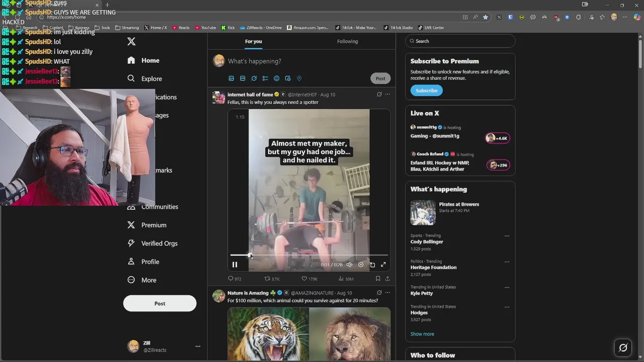Open the Explore page
The height and width of the screenshot is (362, 644).
(145, 78)
